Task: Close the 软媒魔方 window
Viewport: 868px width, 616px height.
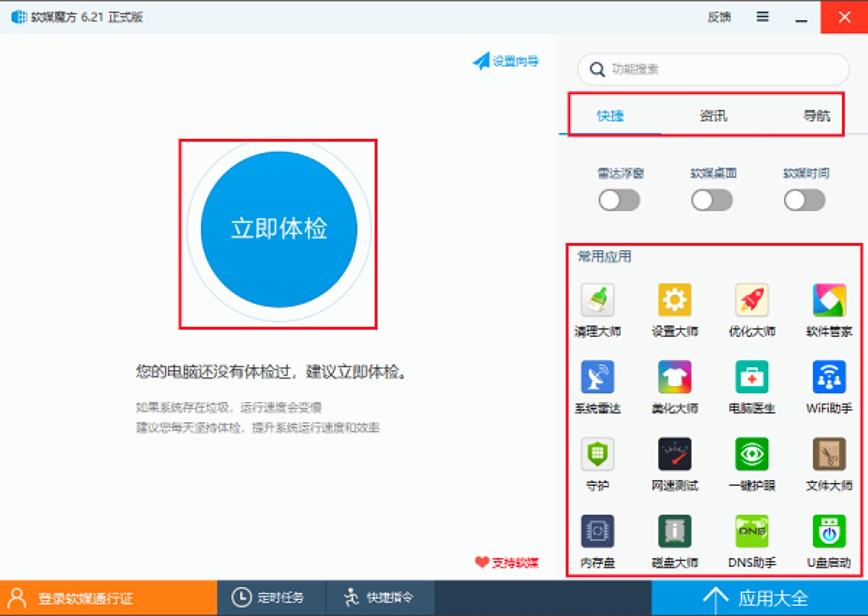Action: 844,17
